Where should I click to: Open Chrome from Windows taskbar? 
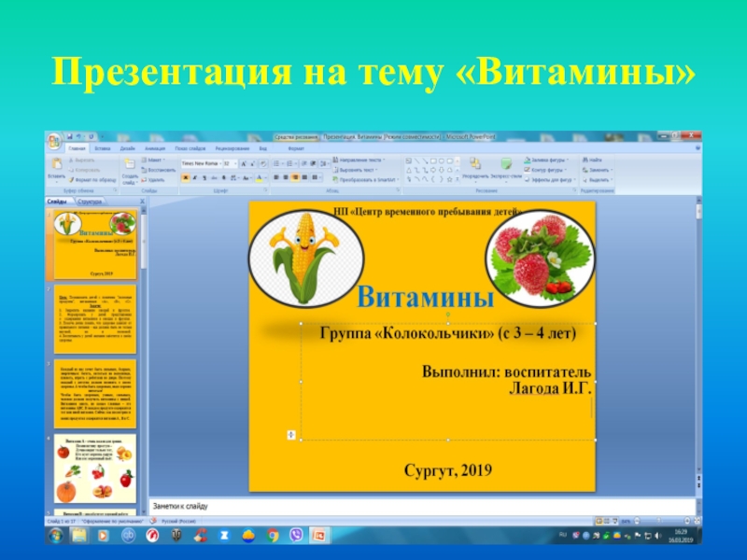273,535
